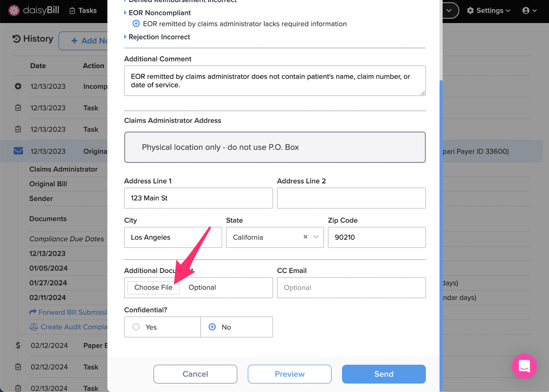Open Tasks in the top navigation

point(83,11)
